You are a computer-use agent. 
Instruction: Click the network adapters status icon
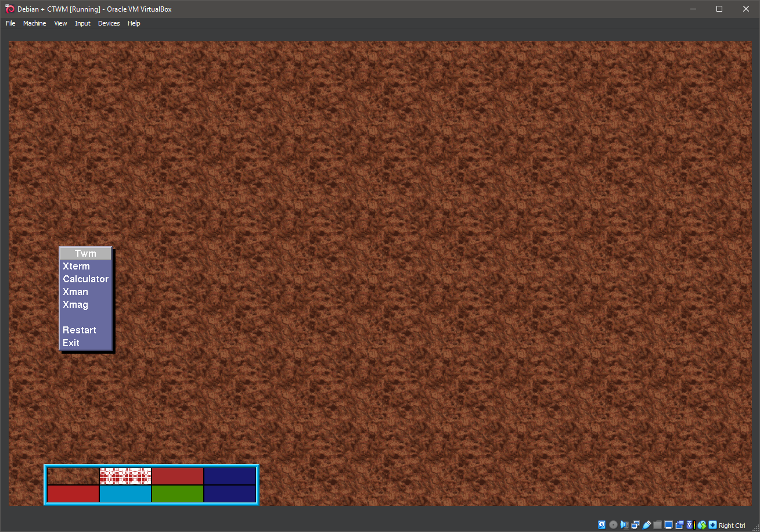[635, 525]
